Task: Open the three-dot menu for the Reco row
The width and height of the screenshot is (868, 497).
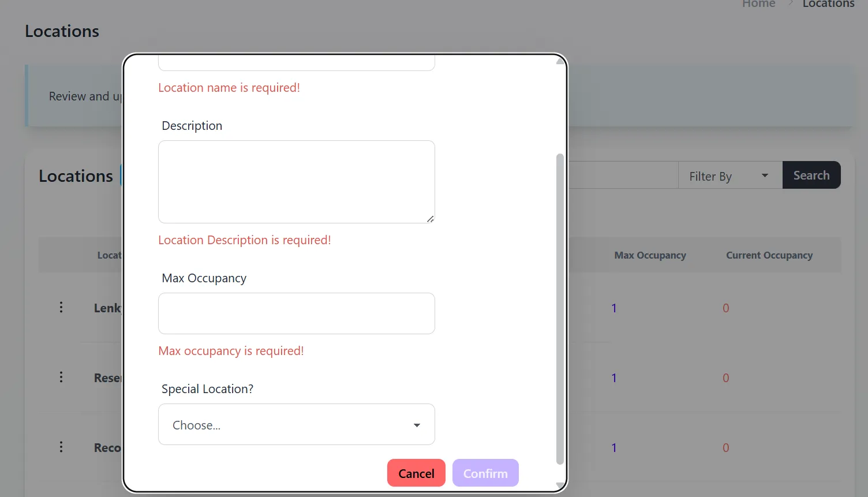Action: [x=61, y=447]
